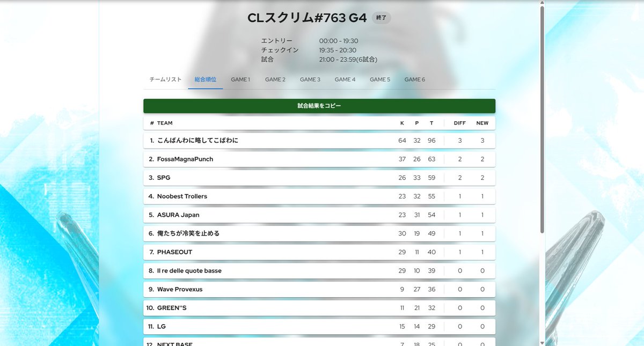Switch to the GAME 4 tab

tap(345, 79)
